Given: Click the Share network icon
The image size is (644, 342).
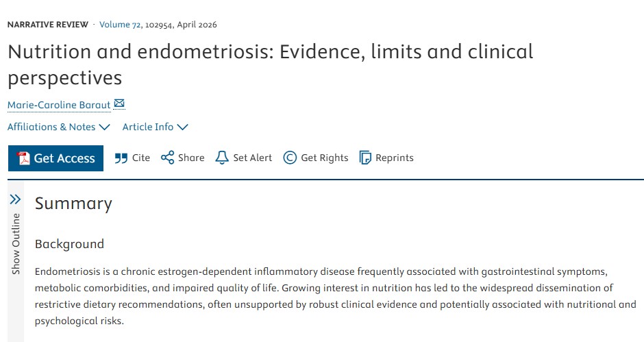Looking at the screenshot, I should tap(167, 158).
